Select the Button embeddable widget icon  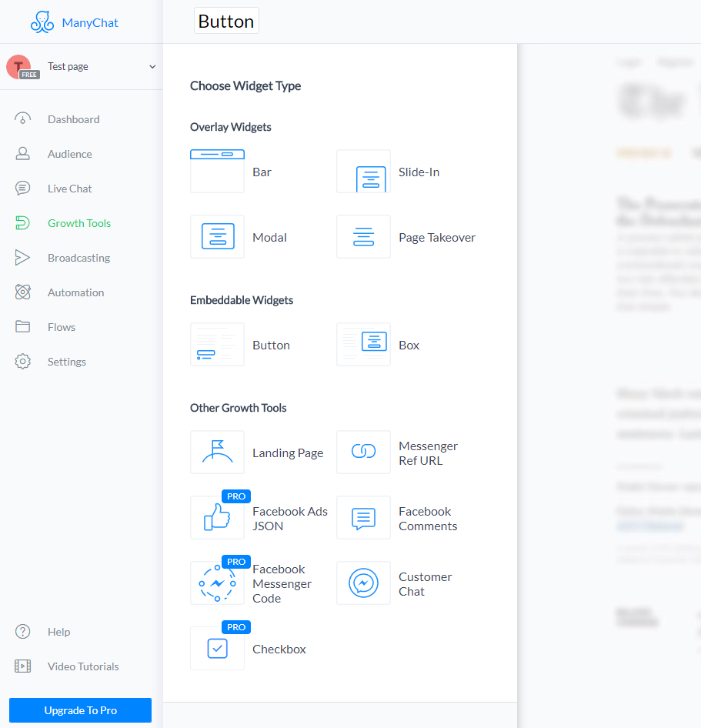click(217, 345)
